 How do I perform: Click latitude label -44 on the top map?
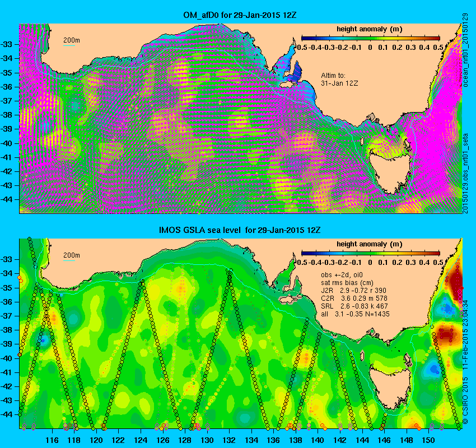[6, 199]
